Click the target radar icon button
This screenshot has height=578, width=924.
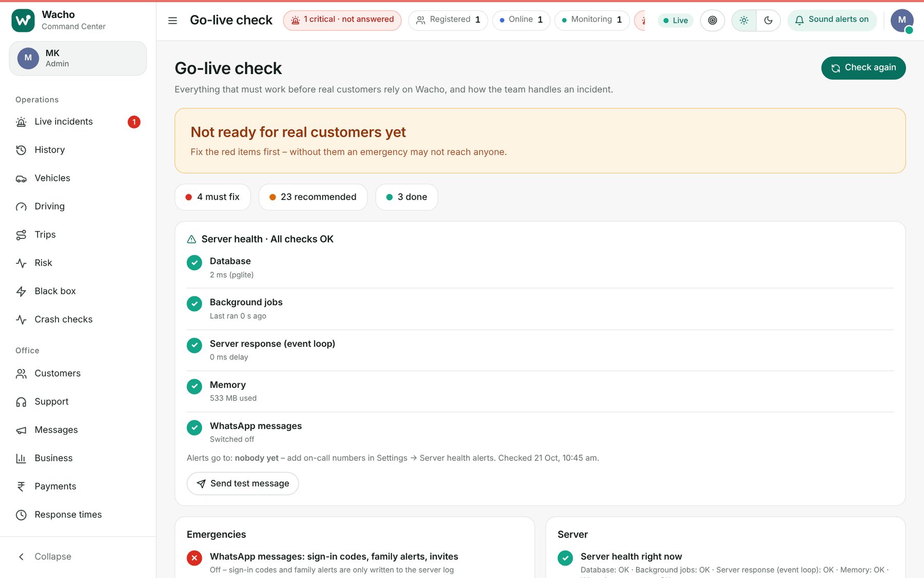(713, 21)
